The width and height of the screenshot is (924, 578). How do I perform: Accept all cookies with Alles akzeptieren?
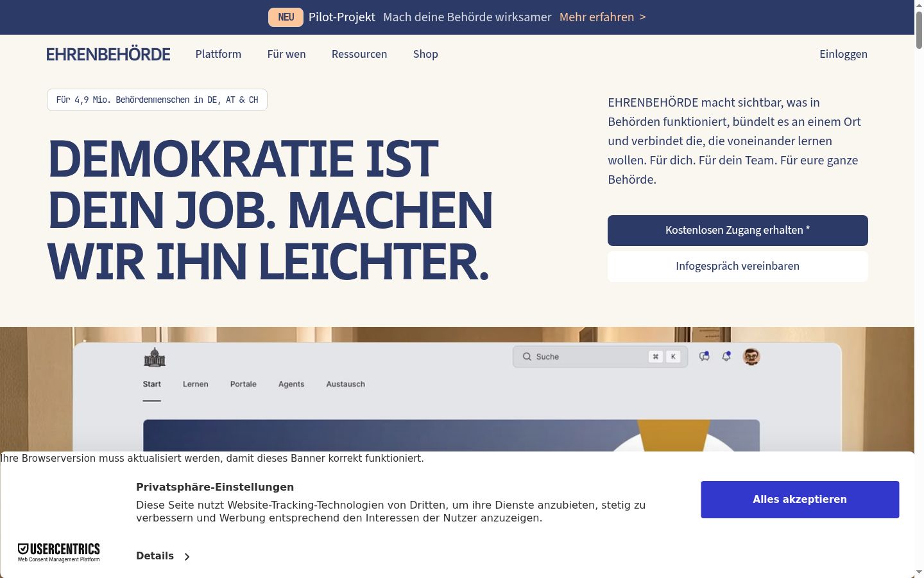(x=800, y=500)
